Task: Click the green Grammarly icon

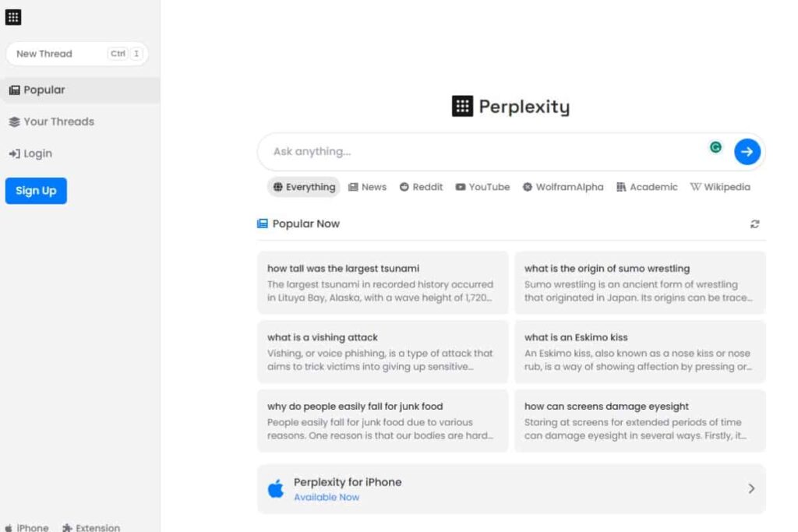Action: tap(715, 147)
